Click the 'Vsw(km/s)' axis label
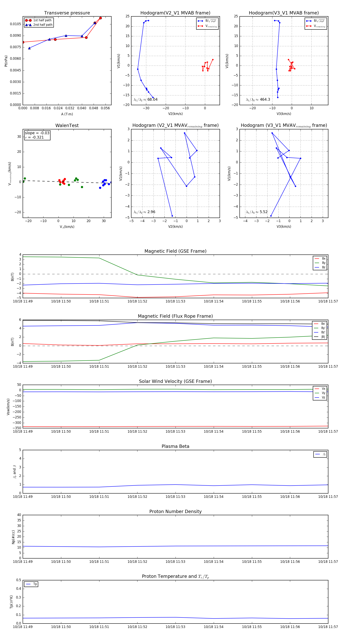Image resolution: width=351 pixels, height=644 pixels. 8,407
